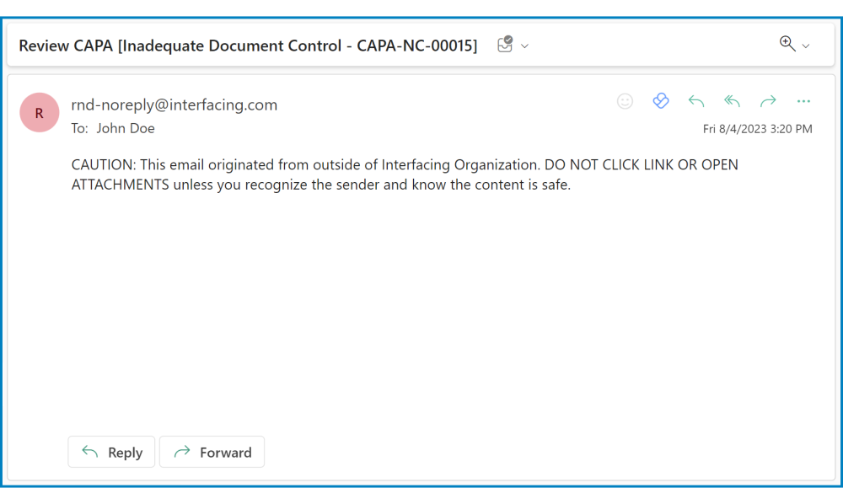This screenshot has width=843, height=504.
Task: Expand the chevron next to the inbox icon
Action: pos(525,46)
